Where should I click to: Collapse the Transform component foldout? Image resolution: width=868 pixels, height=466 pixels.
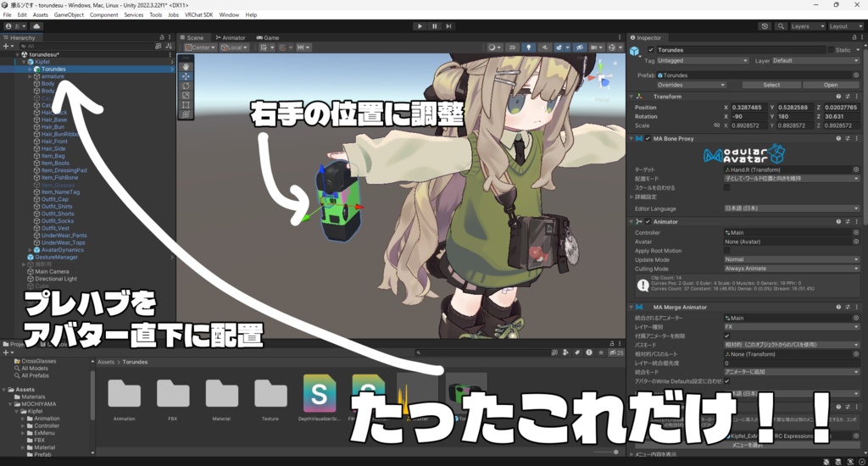pos(632,97)
